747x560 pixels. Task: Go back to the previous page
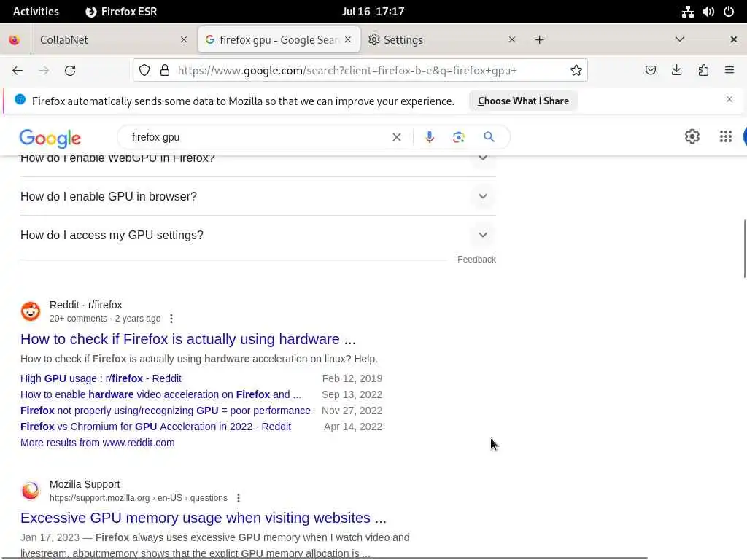pyautogui.click(x=18, y=71)
